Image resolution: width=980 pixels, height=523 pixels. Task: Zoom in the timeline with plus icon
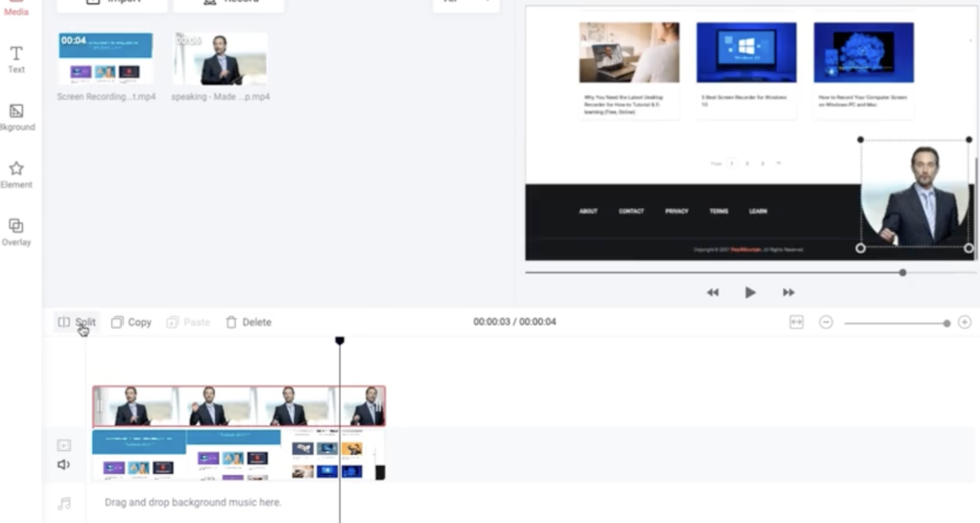point(964,322)
